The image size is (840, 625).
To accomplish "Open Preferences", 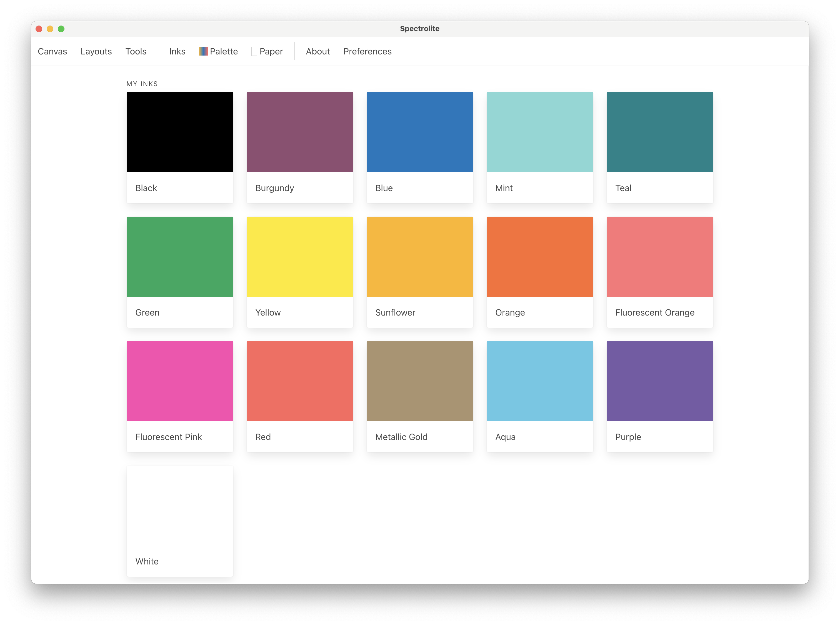I will point(367,51).
